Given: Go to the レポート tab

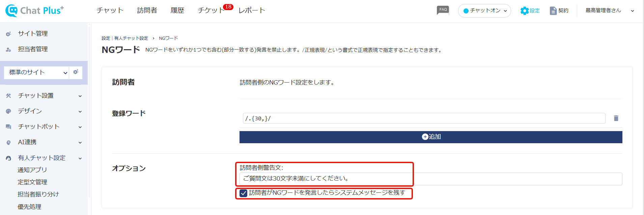Looking at the screenshot, I should (x=252, y=10).
